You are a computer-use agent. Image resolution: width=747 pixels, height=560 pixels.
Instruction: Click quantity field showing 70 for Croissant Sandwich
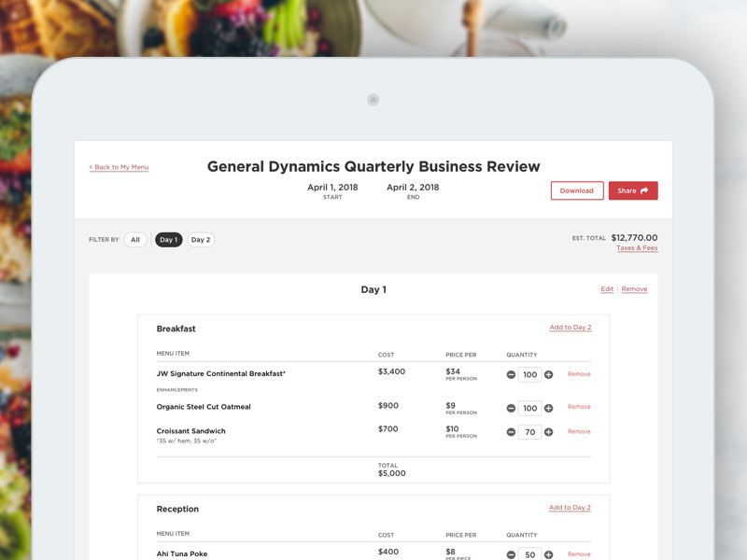[529, 432]
